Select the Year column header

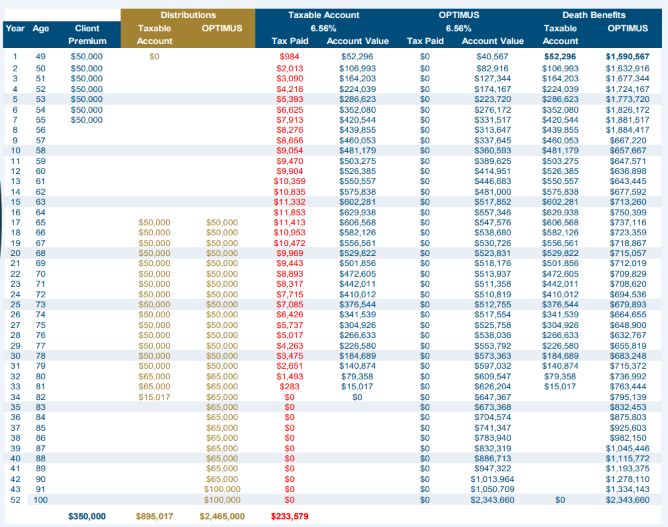tap(15, 29)
